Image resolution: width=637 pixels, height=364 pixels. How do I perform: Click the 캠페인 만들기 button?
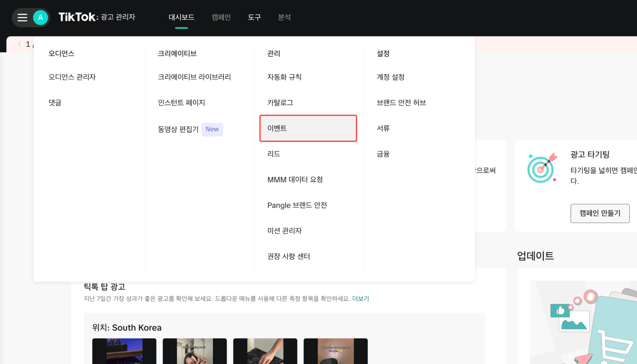[600, 213]
